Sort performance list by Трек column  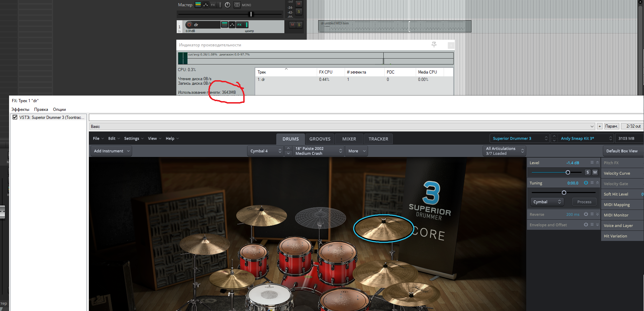[286, 72]
